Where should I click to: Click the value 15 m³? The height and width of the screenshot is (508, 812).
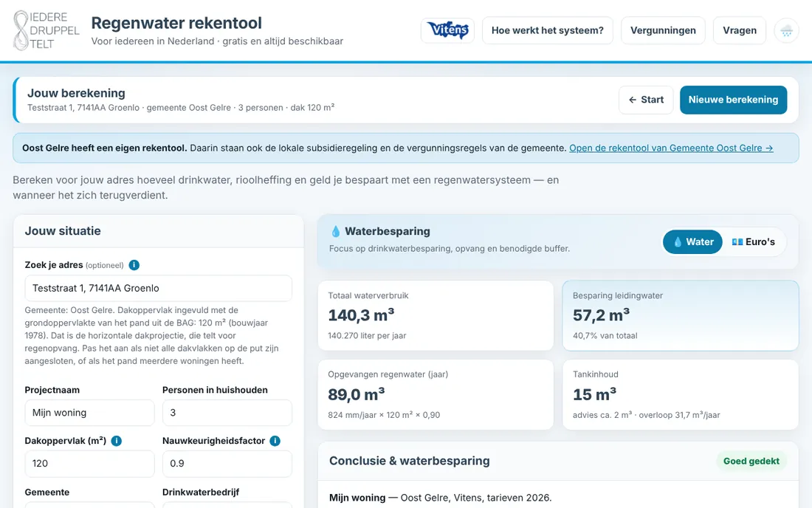coord(594,394)
